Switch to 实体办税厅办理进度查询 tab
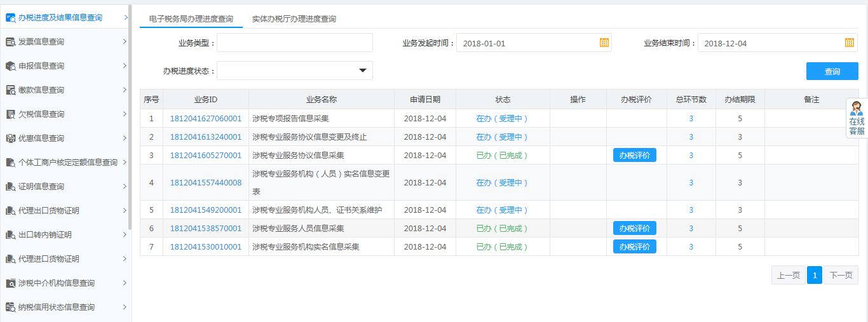Image resolution: width=868 pixels, height=322 pixels. pos(294,19)
